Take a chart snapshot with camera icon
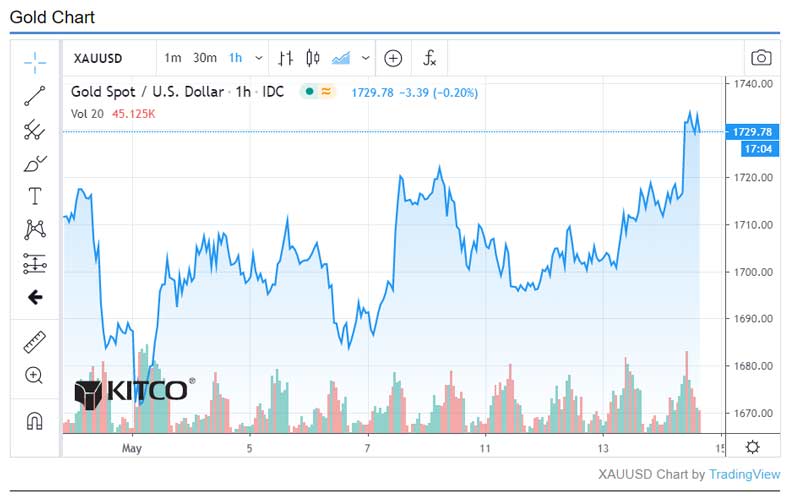 click(761, 58)
